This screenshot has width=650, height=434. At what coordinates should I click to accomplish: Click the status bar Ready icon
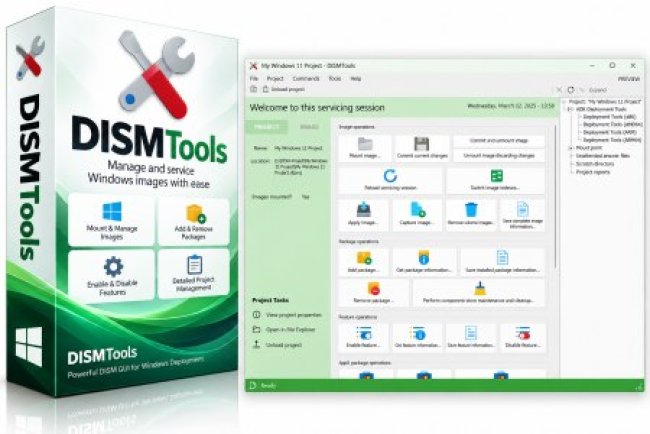pos(253,386)
